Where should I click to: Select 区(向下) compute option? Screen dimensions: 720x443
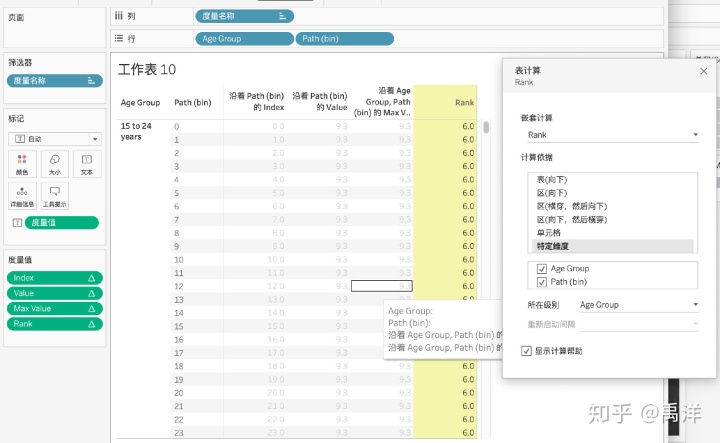coord(552,193)
